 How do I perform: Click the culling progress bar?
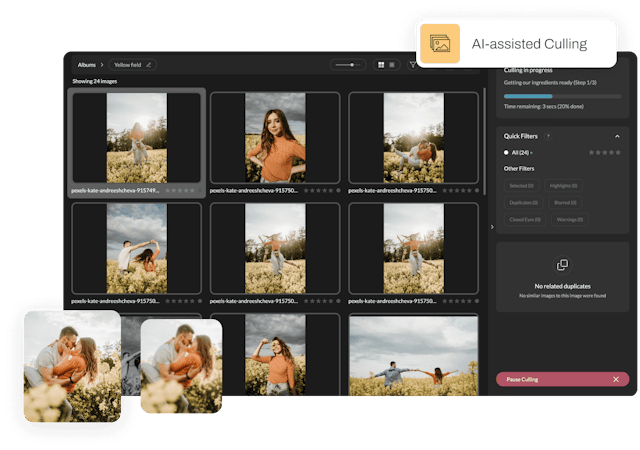pyautogui.click(x=562, y=96)
